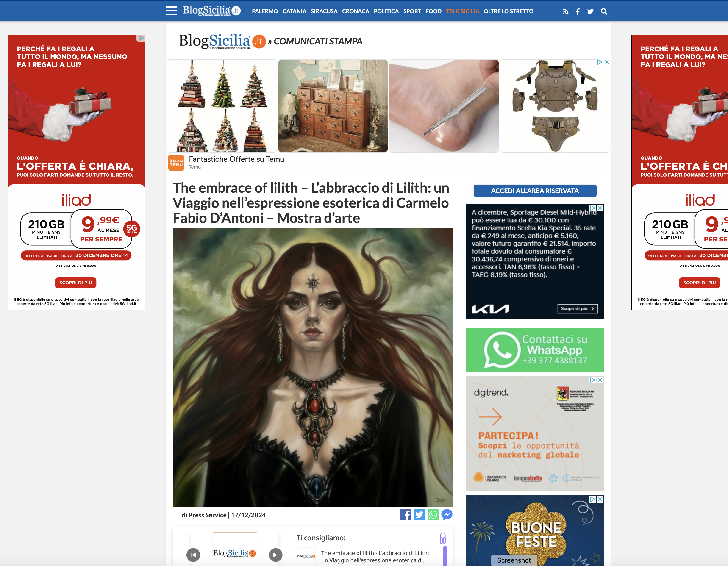Close the digitrend ad with X icon
Viewport: 728px width, 566px height.
click(600, 380)
